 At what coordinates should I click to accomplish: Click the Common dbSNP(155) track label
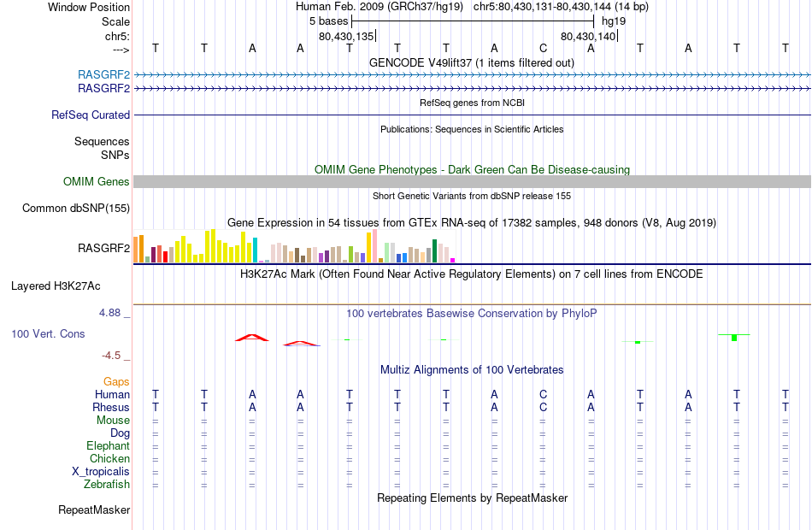click(x=75, y=209)
